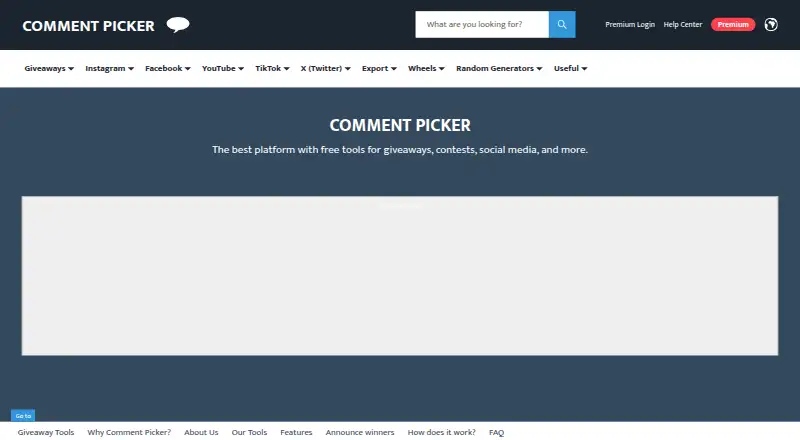Image resolution: width=800 pixels, height=440 pixels.
Task: Click the 'The best platform with free tools' tagline
Action: point(400,150)
